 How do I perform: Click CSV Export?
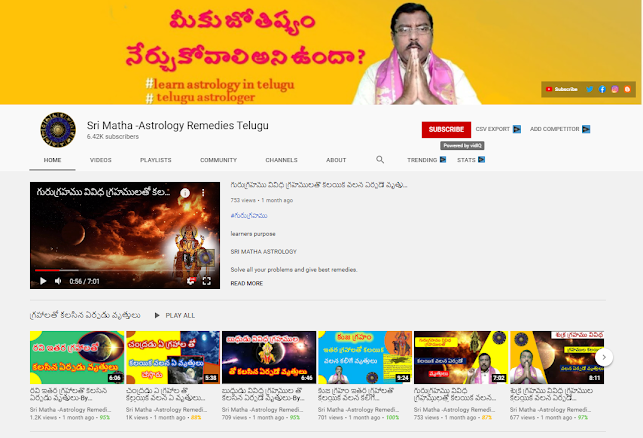tap(493, 129)
